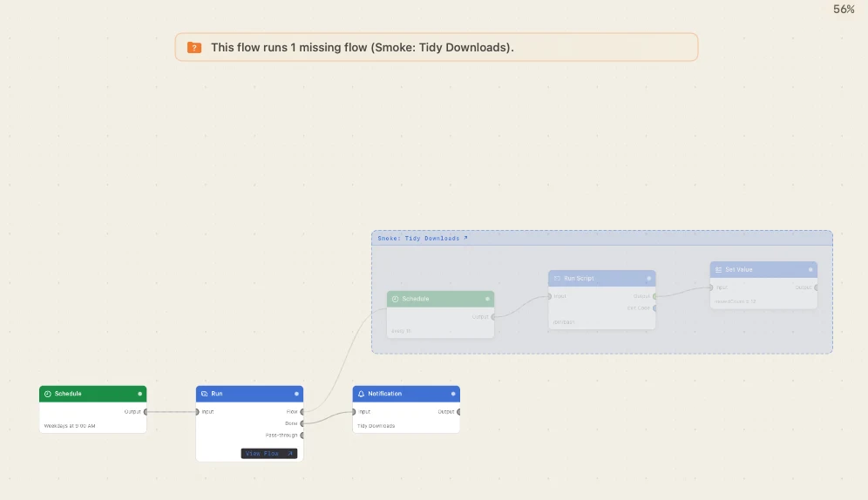Select the Run node header title
This screenshot has height=500, width=868.
[216, 394]
